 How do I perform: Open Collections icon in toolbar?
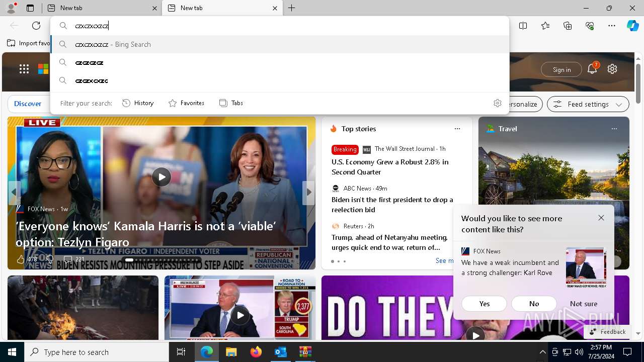click(568, 26)
